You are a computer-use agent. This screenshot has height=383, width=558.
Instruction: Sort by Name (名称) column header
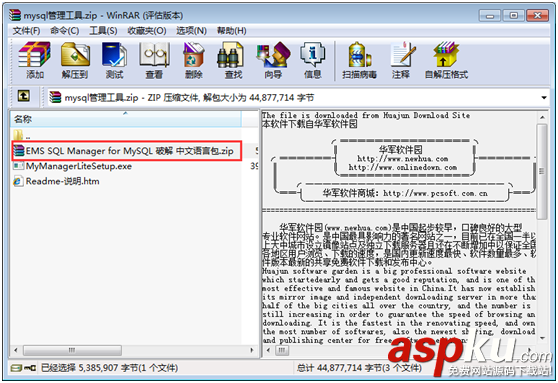click(126, 119)
